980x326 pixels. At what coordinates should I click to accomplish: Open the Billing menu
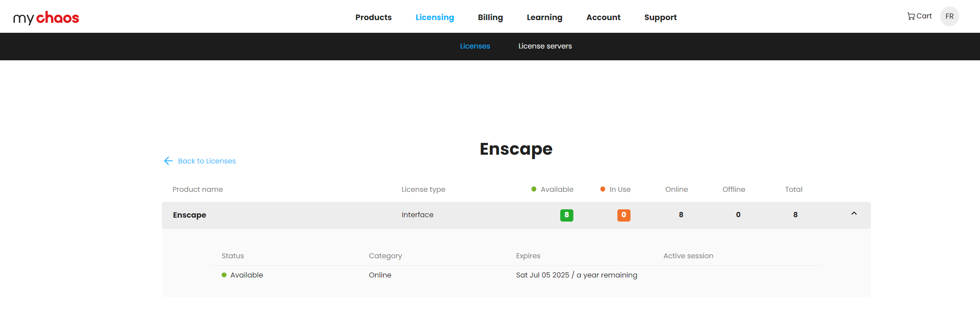click(490, 17)
